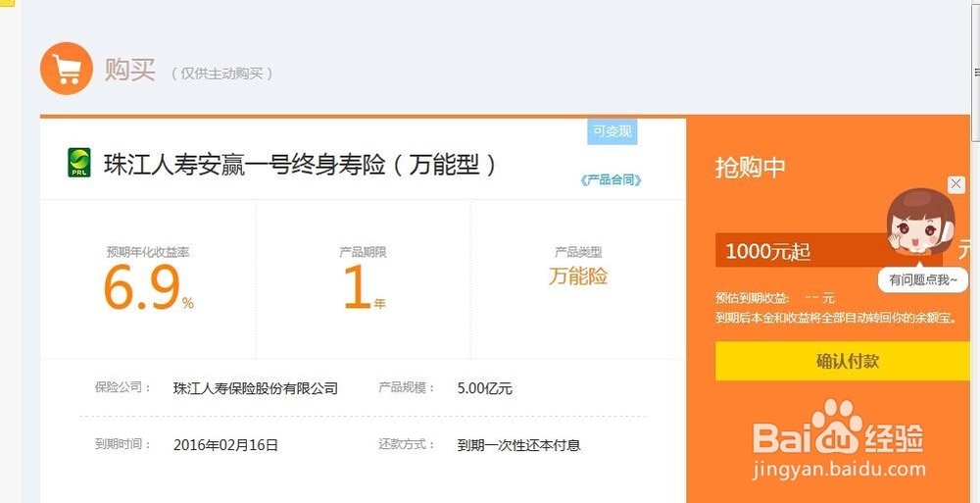This screenshot has height=503, width=980.
Task: Click the company name 珠江人寿保险股份有限公司
Action: (x=256, y=388)
